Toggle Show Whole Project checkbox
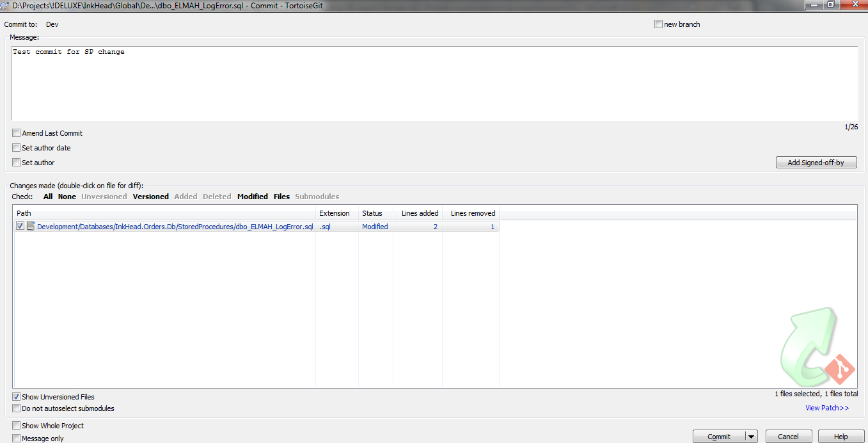 [x=17, y=426]
